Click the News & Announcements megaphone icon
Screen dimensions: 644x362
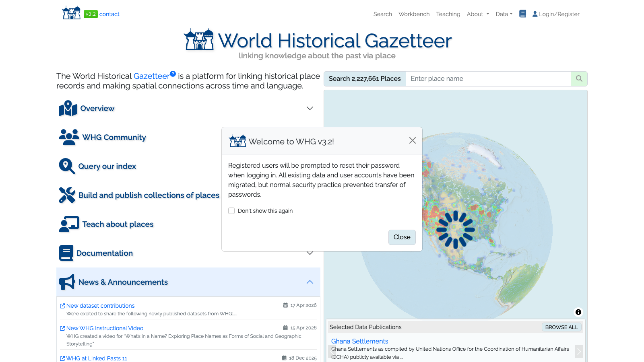pyautogui.click(x=67, y=282)
